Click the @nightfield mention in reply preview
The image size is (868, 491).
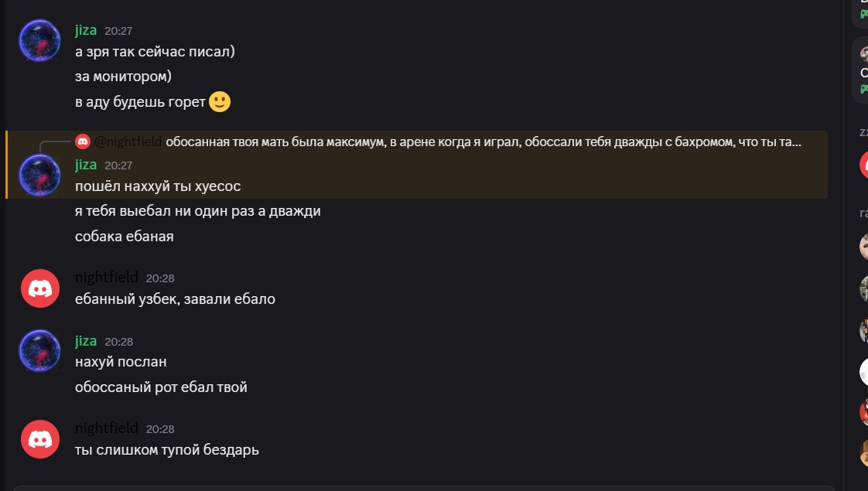coord(128,142)
